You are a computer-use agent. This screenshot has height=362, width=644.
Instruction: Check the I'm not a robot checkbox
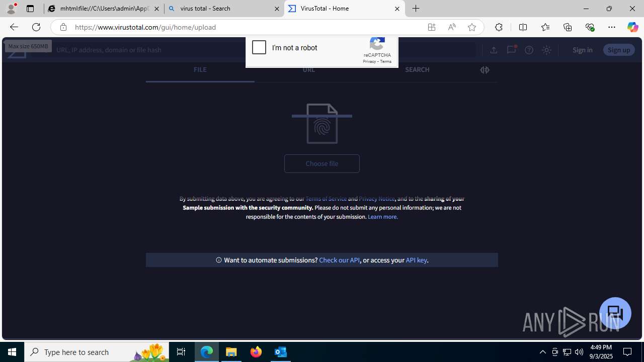pyautogui.click(x=259, y=47)
